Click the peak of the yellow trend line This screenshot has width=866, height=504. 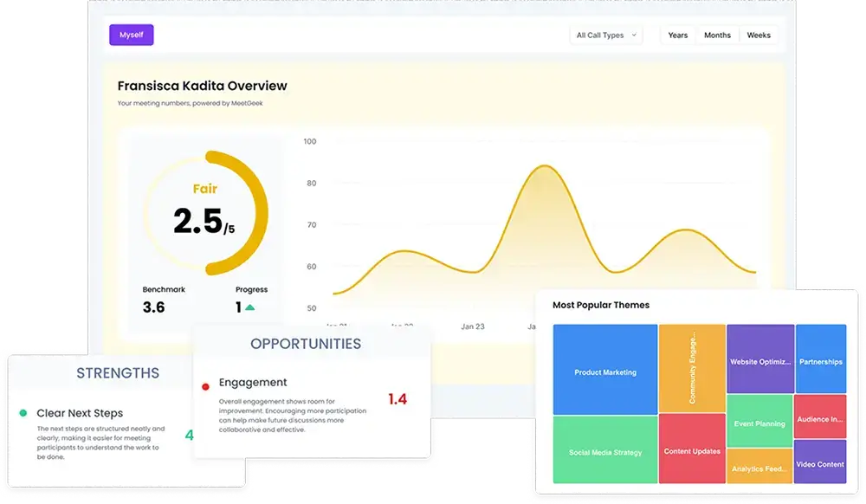[543, 165]
